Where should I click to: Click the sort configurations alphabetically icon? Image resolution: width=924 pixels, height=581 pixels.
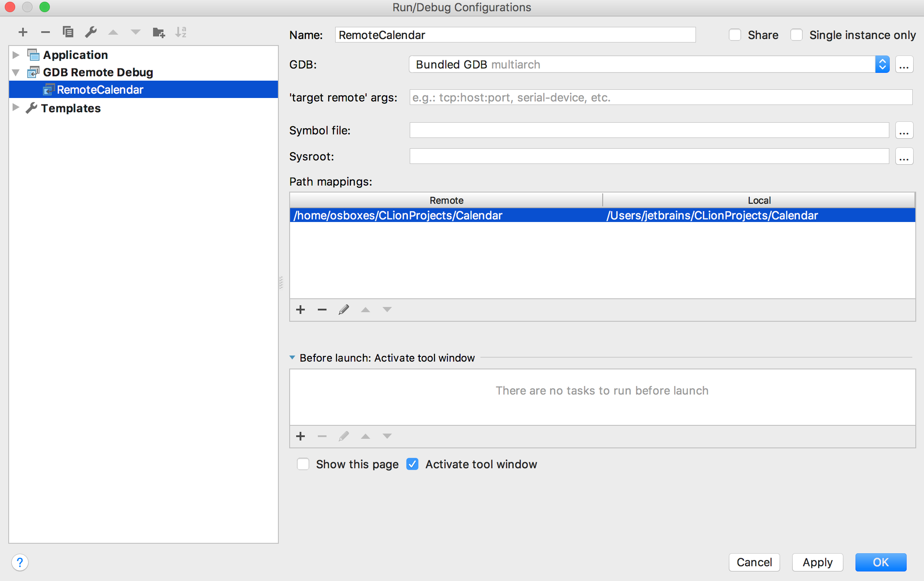[181, 32]
